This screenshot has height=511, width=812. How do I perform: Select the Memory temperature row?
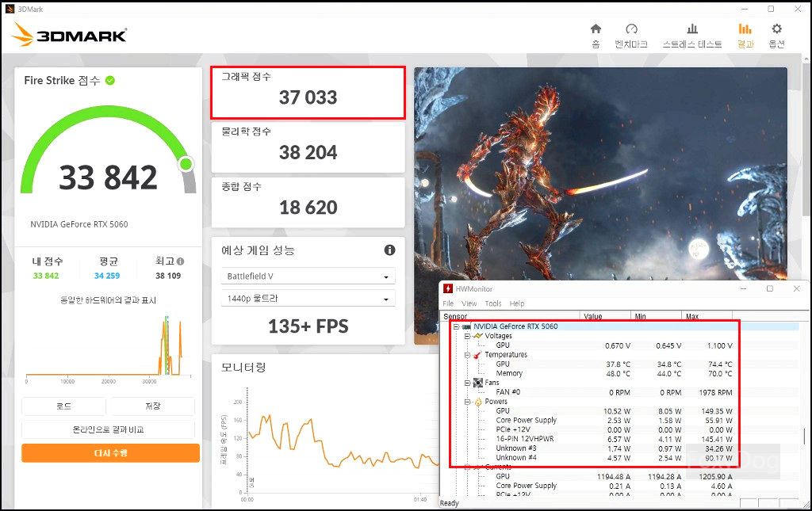[619, 373]
